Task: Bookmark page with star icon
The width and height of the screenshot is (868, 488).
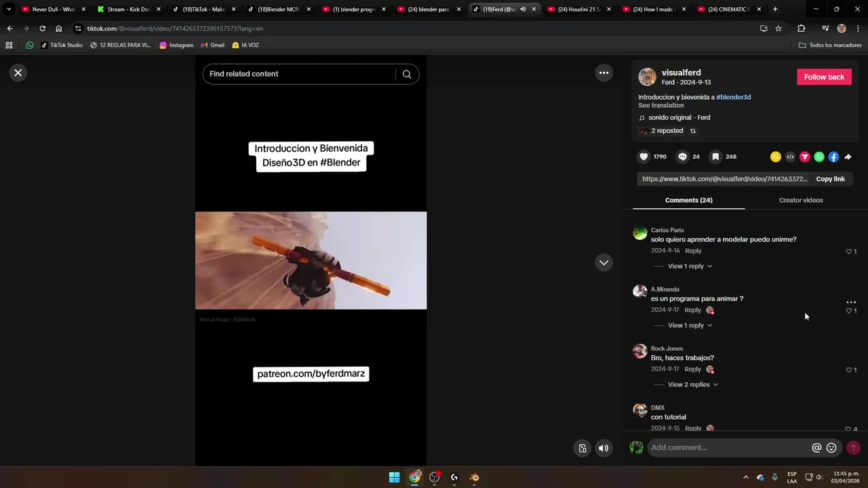Action: pos(778,28)
